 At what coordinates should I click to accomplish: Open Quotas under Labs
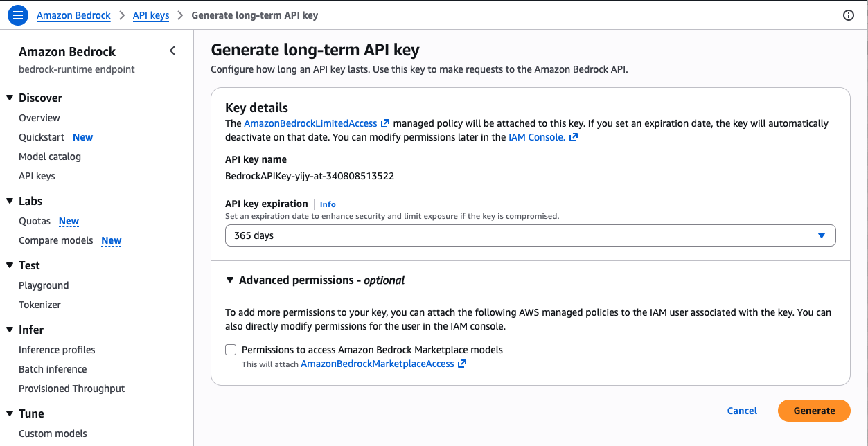[35, 221]
